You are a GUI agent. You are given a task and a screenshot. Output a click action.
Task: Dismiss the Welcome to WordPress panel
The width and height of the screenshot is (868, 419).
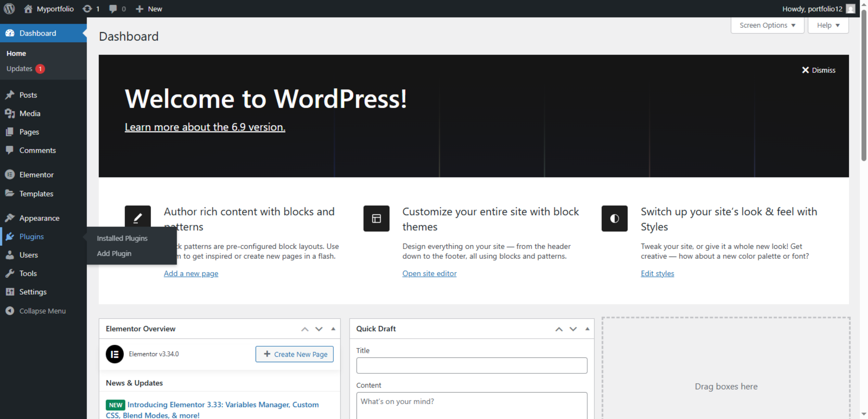(818, 70)
